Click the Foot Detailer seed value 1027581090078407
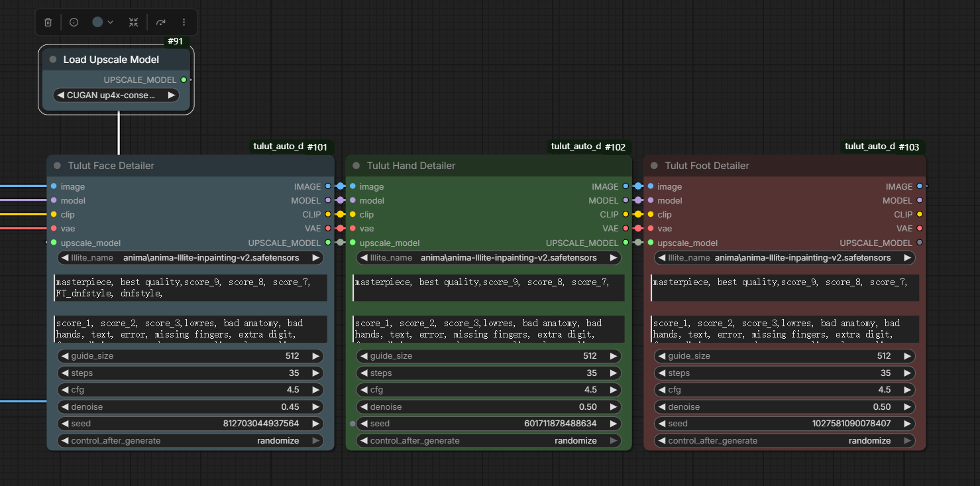The width and height of the screenshot is (980, 486). coord(851,423)
